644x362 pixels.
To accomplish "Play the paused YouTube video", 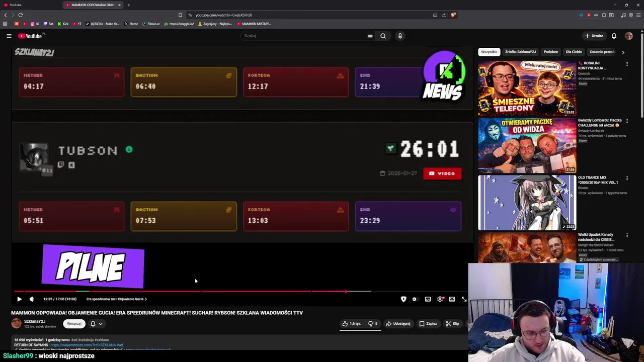I will 19,299.
